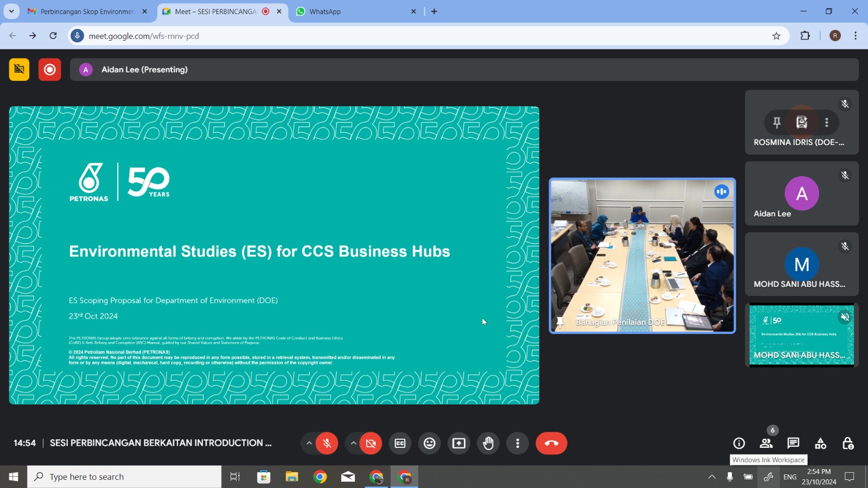Open Windows Ink Workspace tray icon
The width and height of the screenshot is (868, 488).
[x=768, y=477]
